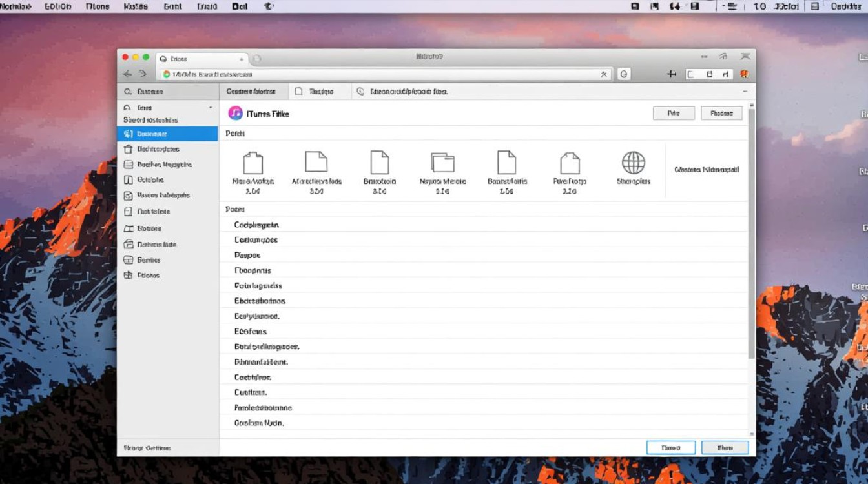Click the Notes icon in the sidebar

click(130, 228)
